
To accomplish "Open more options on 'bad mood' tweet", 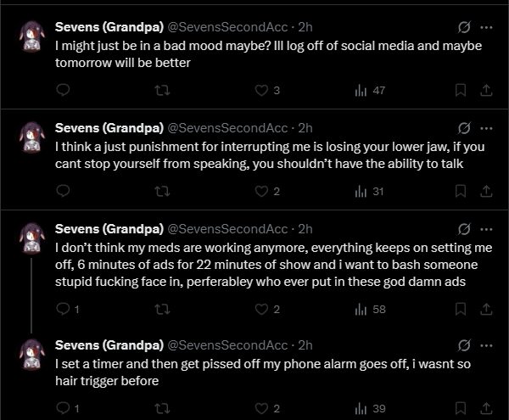I will coord(486,27).
